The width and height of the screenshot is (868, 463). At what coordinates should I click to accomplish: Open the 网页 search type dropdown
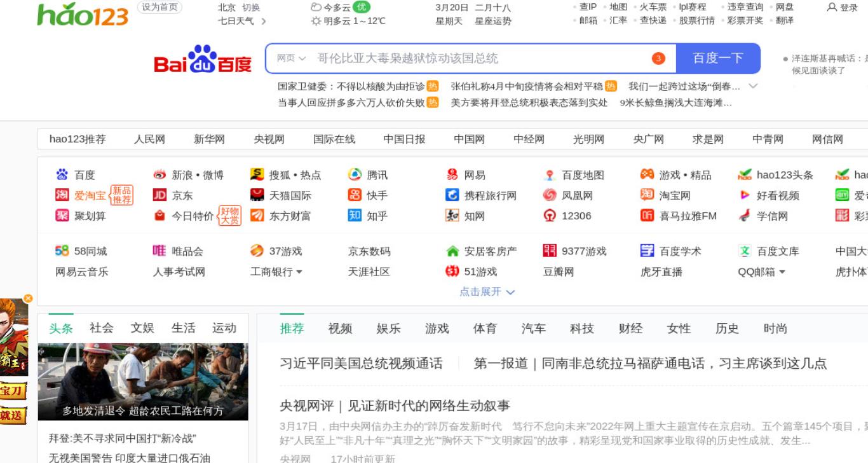click(x=291, y=59)
